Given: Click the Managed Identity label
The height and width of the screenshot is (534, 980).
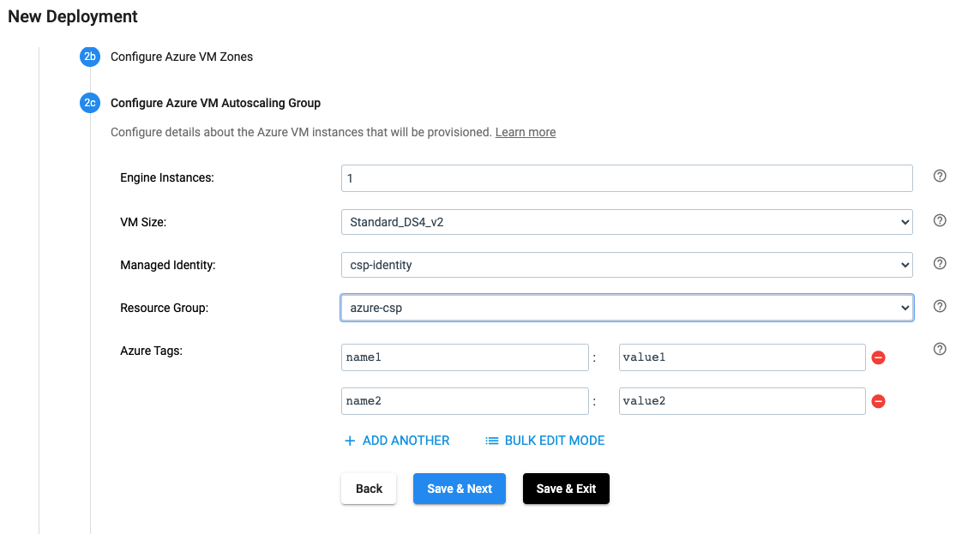Looking at the screenshot, I should click(x=167, y=266).
